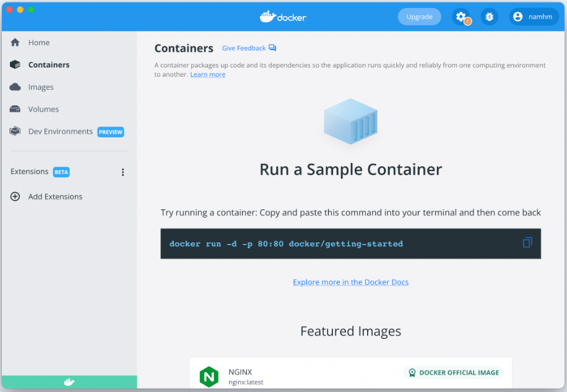Click the plus circle icon for extensions
Viewport: 567px width, 392px height.
pos(15,196)
